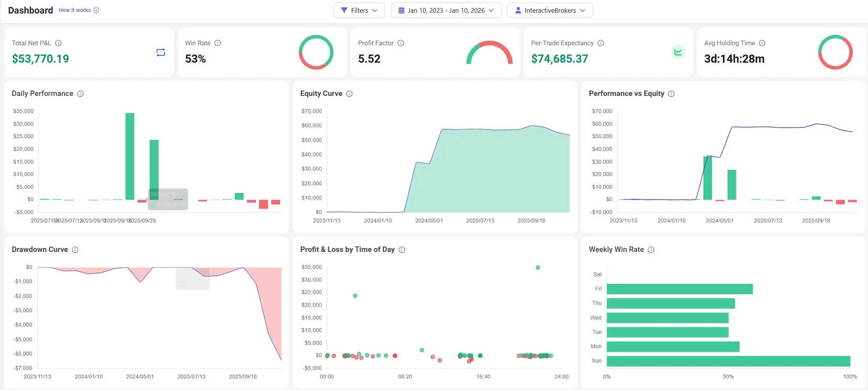Expand the date range dropdown Jan 10 2023 - Jan 10 2026
This screenshot has height=390, width=868.
click(446, 10)
